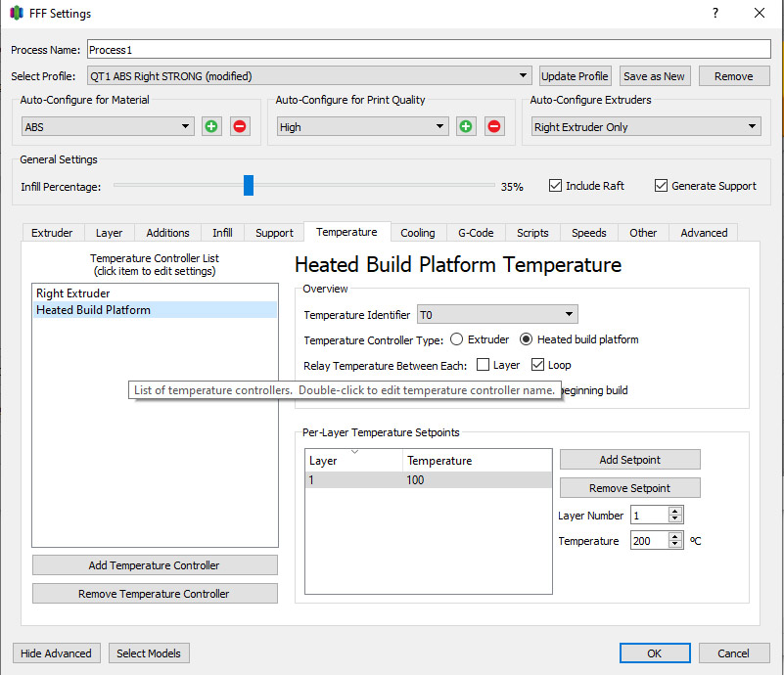
Task: Increase Layer Number spinner value
Action: pyautogui.click(x=675, y=511)
